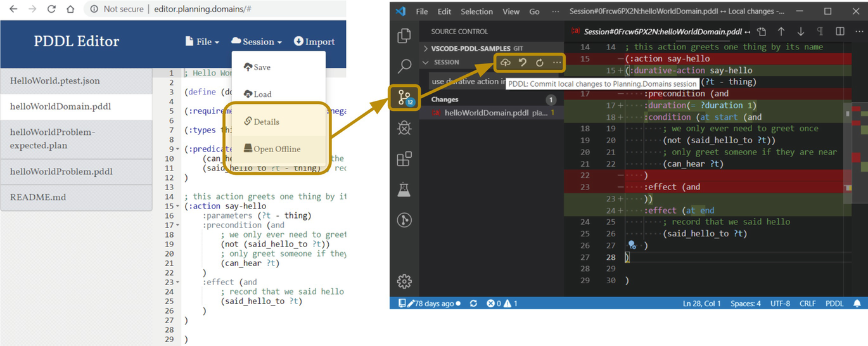Screen dimensions: 868x346
Task: Open HelloWorld.ptest.json file tab
Action: (x=76, y=81)
